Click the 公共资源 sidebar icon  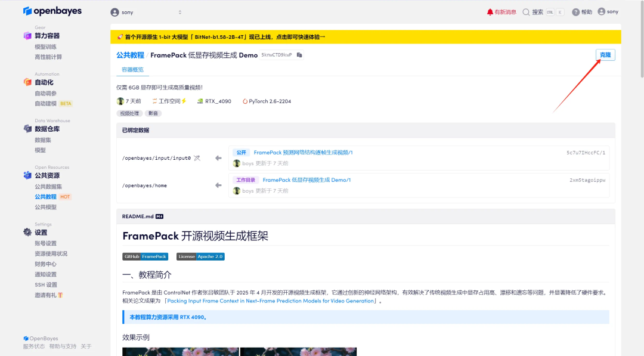[x=27, y=175]
